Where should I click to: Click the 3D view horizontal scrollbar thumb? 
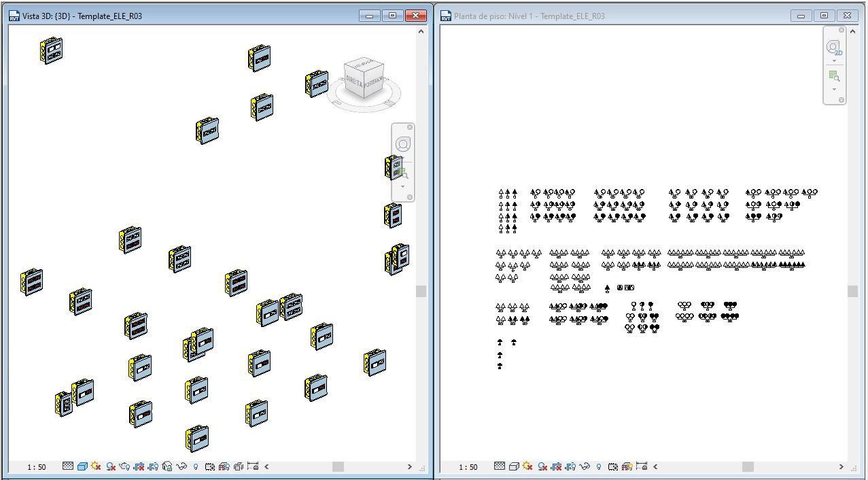pos(338,466)
